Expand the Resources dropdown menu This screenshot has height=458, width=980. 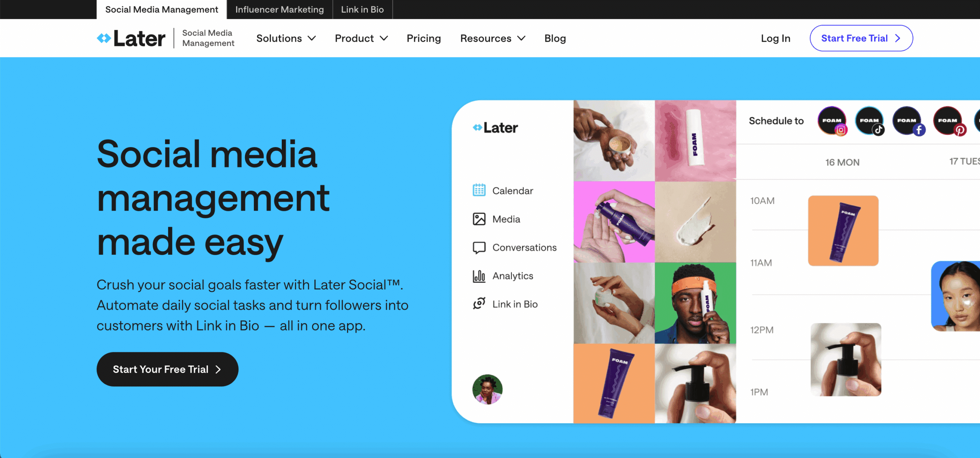click(x=493, y=38)
